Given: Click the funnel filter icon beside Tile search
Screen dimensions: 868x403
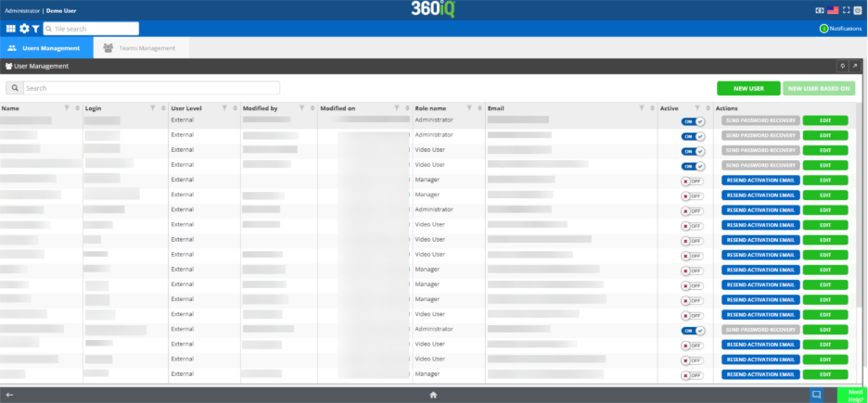Looking at the screenshot, I should pos(35,29).
